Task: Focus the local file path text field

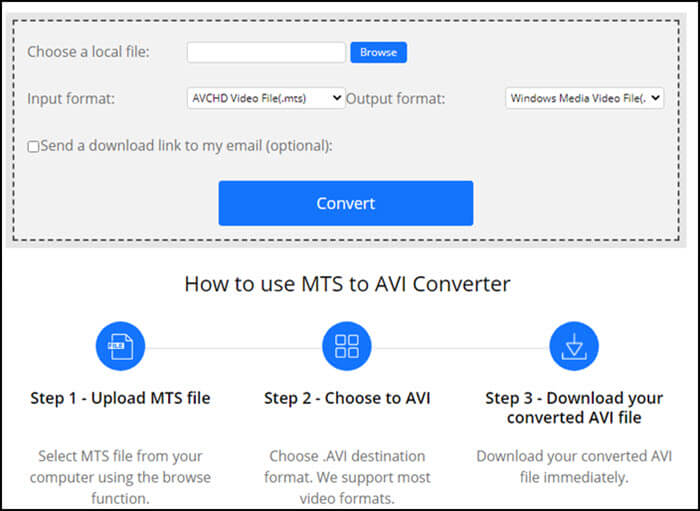Action: 266,52
